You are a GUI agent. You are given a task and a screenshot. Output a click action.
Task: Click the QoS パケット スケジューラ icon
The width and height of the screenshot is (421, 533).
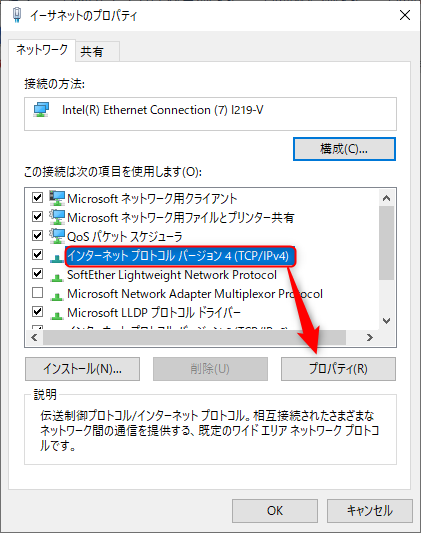click(57, 236)
